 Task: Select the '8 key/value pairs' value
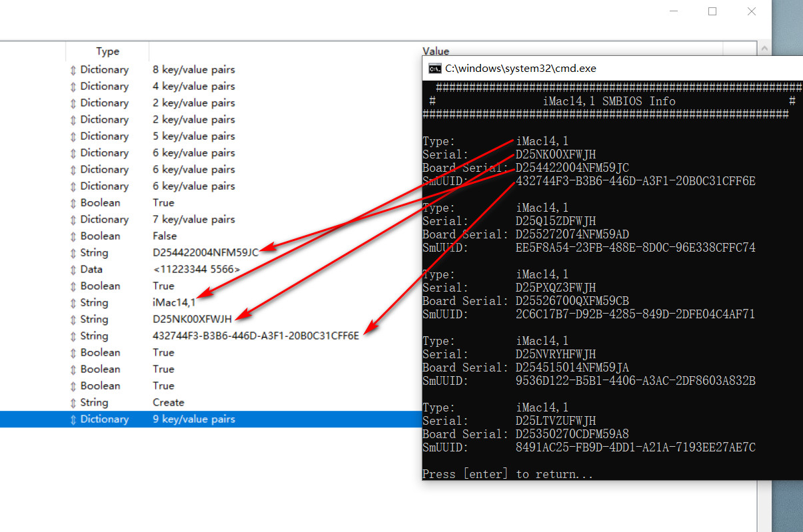coord(194,70)
